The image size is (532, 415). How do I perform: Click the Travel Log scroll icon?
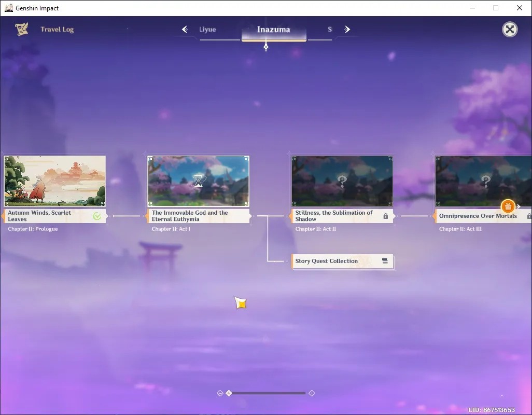pos(22,29)
